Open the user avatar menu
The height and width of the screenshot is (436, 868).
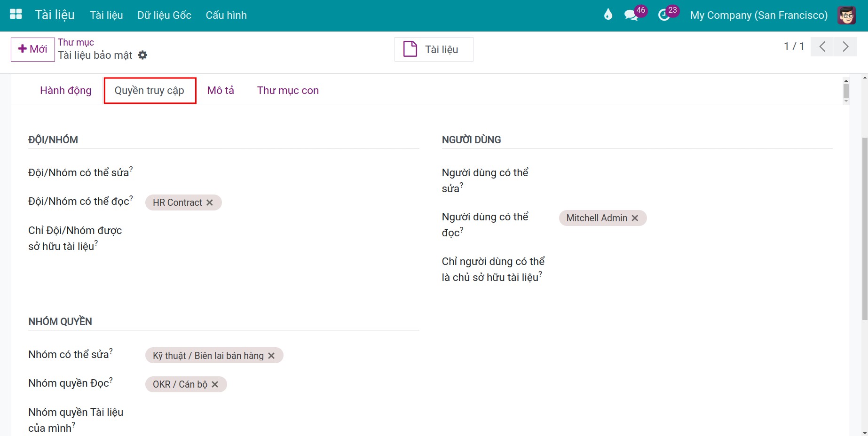[x=846, y=15]
